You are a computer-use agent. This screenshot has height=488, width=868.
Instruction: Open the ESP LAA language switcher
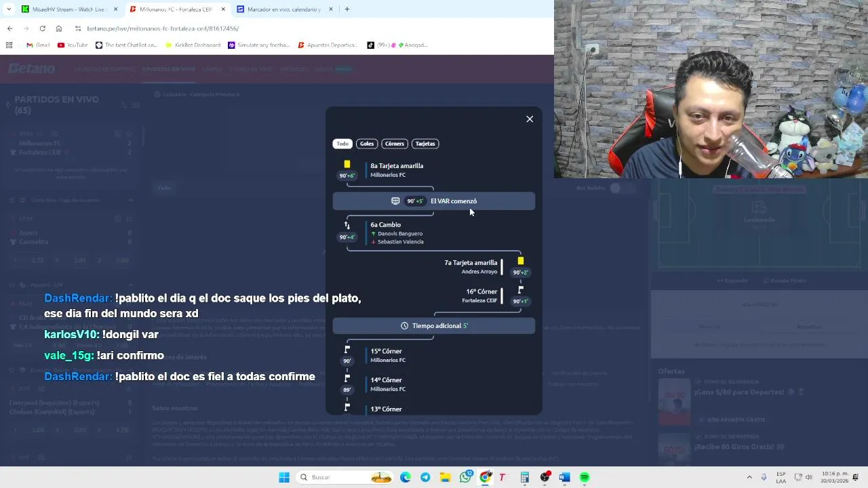(x=781, y=477)
